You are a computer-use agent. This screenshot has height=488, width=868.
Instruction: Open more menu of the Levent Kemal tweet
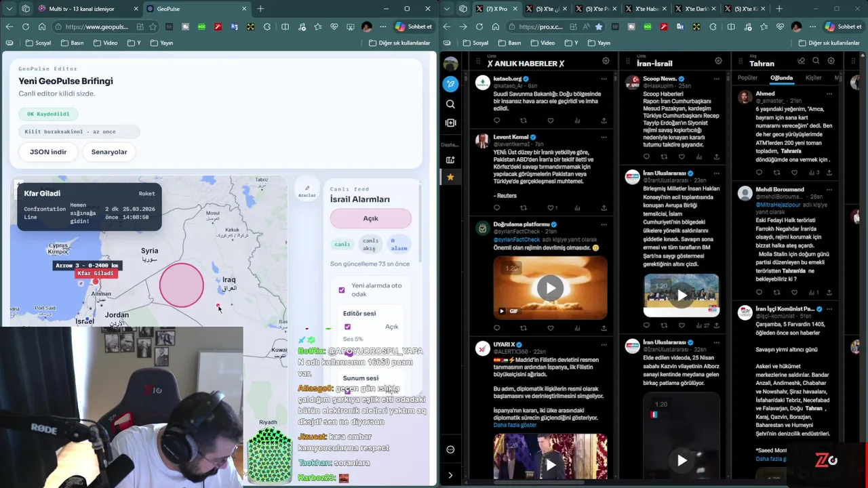coord(604,137)
